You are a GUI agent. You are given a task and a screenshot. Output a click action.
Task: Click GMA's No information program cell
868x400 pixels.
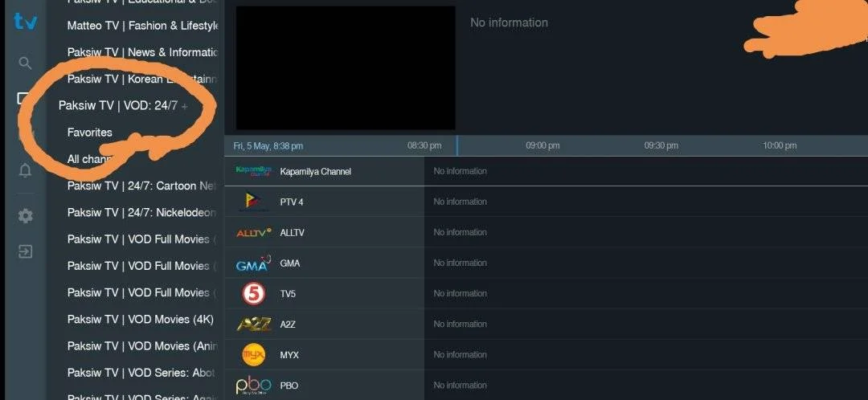[x=646, y=263]
